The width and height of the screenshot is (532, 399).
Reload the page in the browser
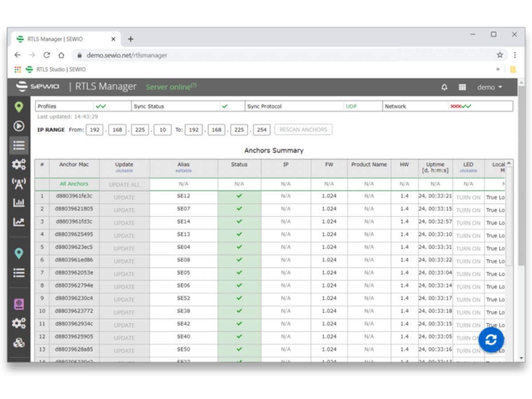[47, 55]
